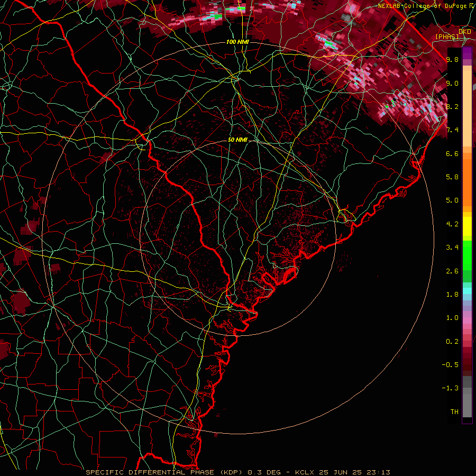
Task: Select the -1.3 value on the color scale
Action: point(451,388)
